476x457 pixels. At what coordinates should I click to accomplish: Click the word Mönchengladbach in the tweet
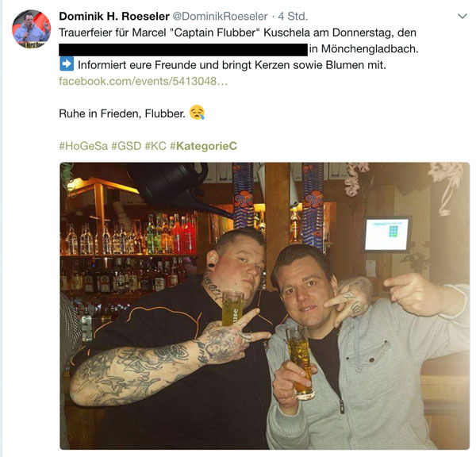tap(370, 48)
